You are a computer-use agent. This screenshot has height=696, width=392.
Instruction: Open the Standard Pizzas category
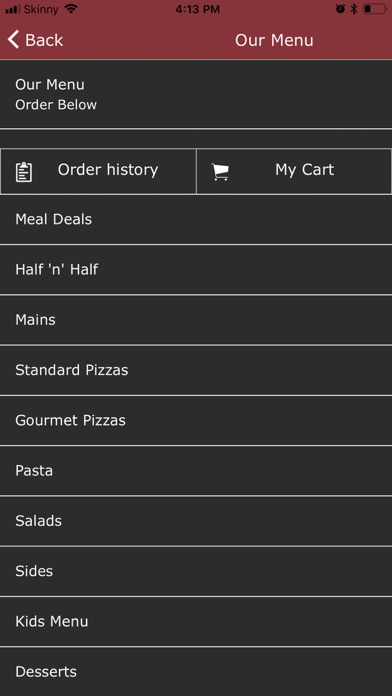pyautogui.click(x=196, y=370)
